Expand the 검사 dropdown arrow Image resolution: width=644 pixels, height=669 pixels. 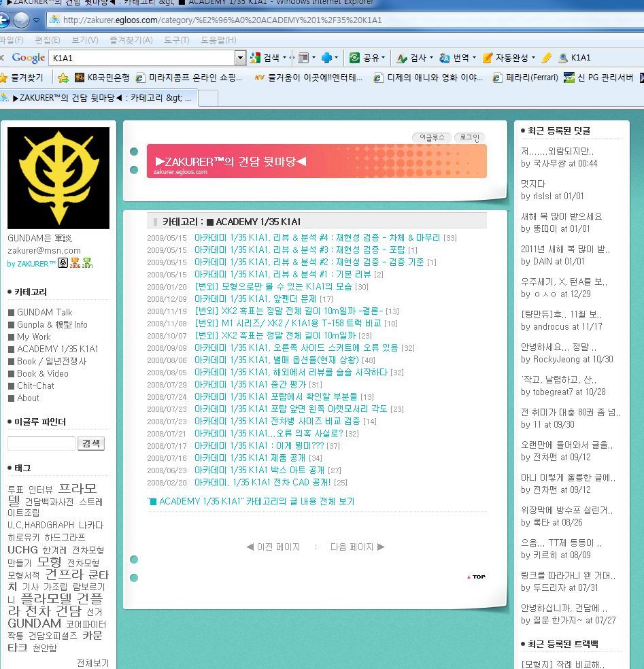pos(431,58)
